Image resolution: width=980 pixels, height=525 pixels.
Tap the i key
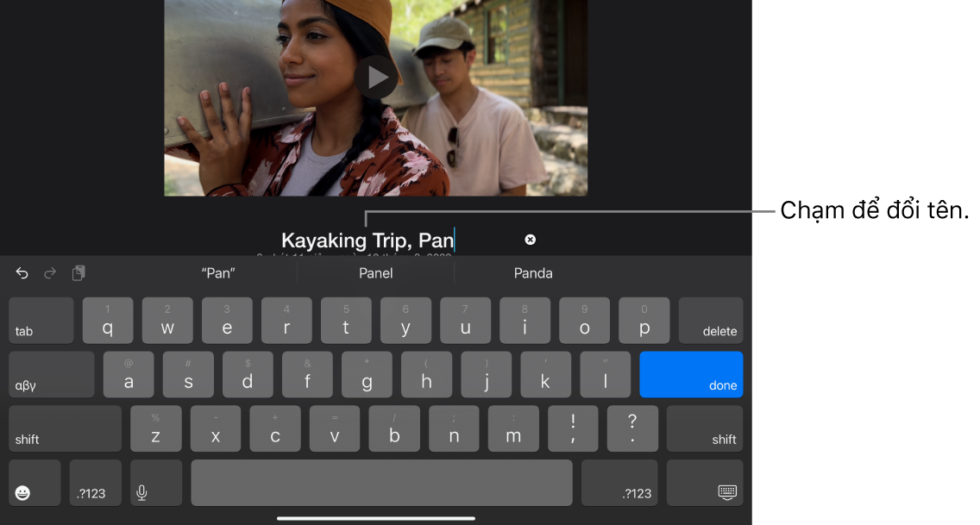coord(525,320)
